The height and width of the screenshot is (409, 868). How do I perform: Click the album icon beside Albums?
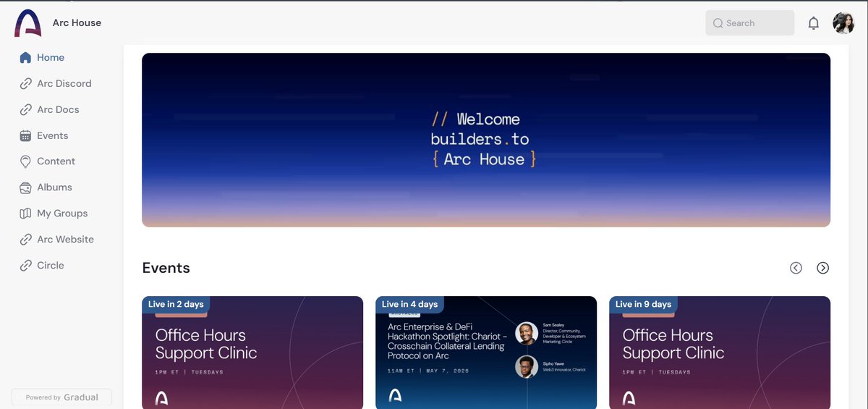coord(25,187)
